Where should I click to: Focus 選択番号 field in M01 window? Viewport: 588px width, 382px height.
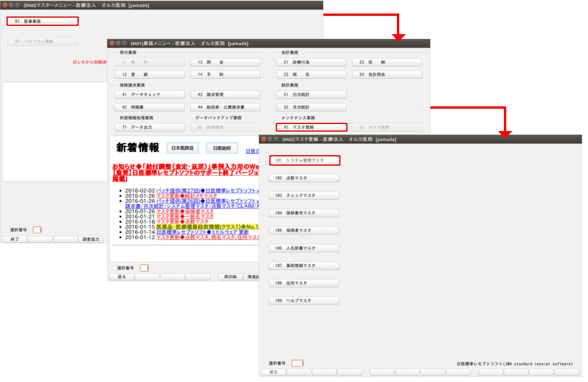[x=145, y=268]
